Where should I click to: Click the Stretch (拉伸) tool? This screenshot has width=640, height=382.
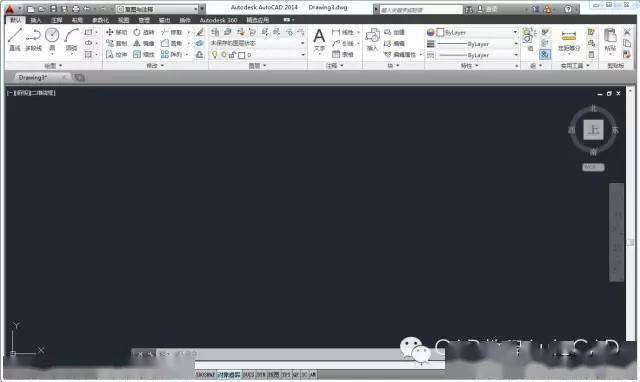pyautogui.click(x=116, y=54)
